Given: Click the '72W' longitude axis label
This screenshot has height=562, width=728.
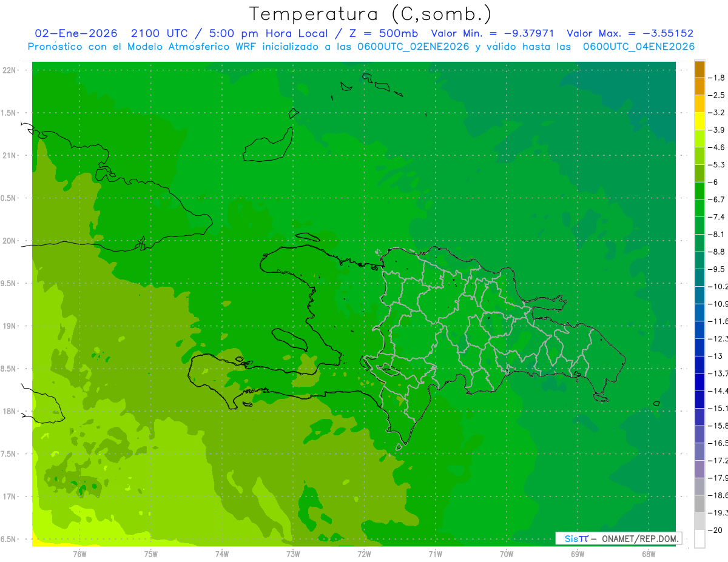Looking at the screenshot, I should [x=364, y=554].
